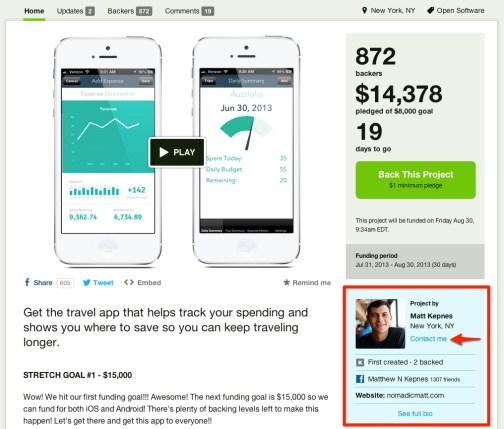Click the Open Software tag icon

point(430,11)
